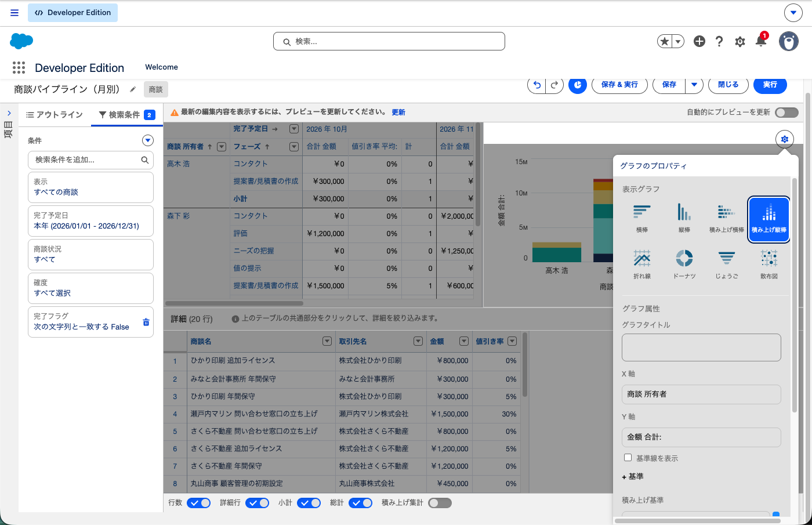This screenshot has width=812, height=525.
Task: Open the 完了予定日 column dropdown menu
Action: [294, 129]
